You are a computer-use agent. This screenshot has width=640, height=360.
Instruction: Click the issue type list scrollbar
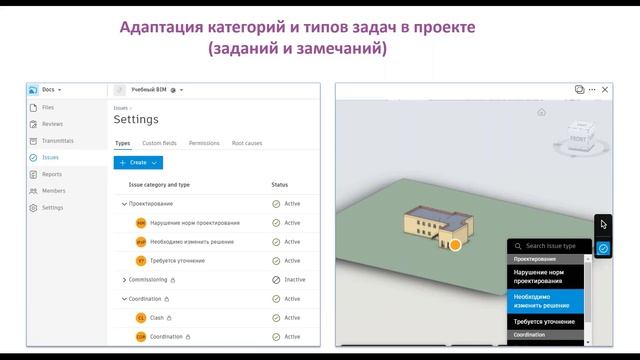[588, 292]
